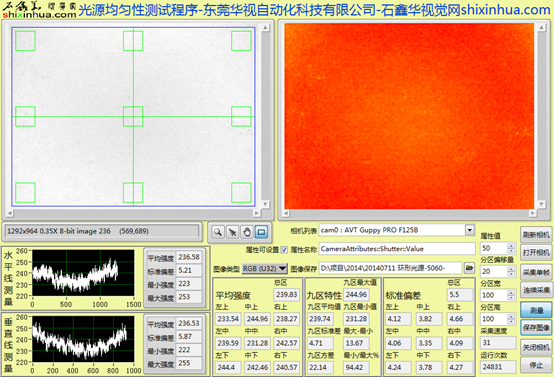Screen dimensions: 554x377
Task: Click the 属性值 field showing 50
Action: pos(494,248)
